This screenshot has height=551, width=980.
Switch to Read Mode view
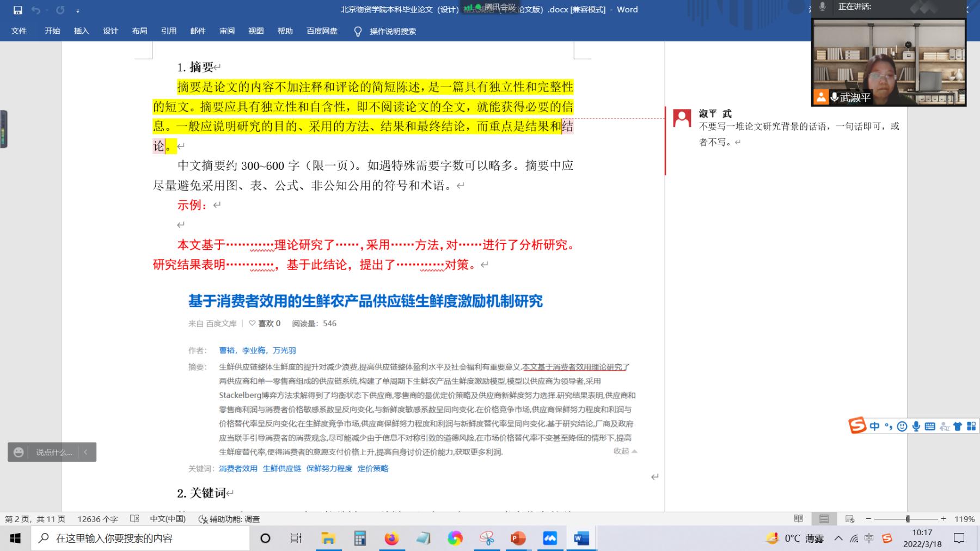pyautogui.click(x=799, y=519)
